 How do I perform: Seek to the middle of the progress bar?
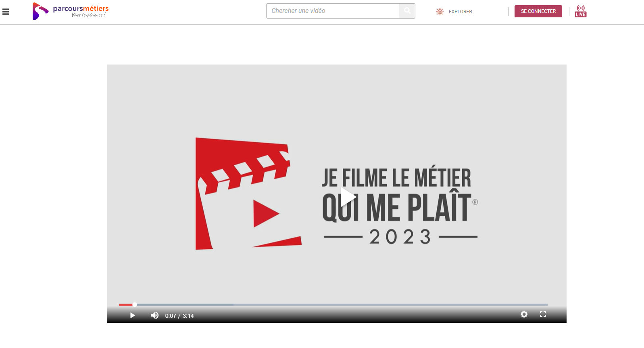333,304
